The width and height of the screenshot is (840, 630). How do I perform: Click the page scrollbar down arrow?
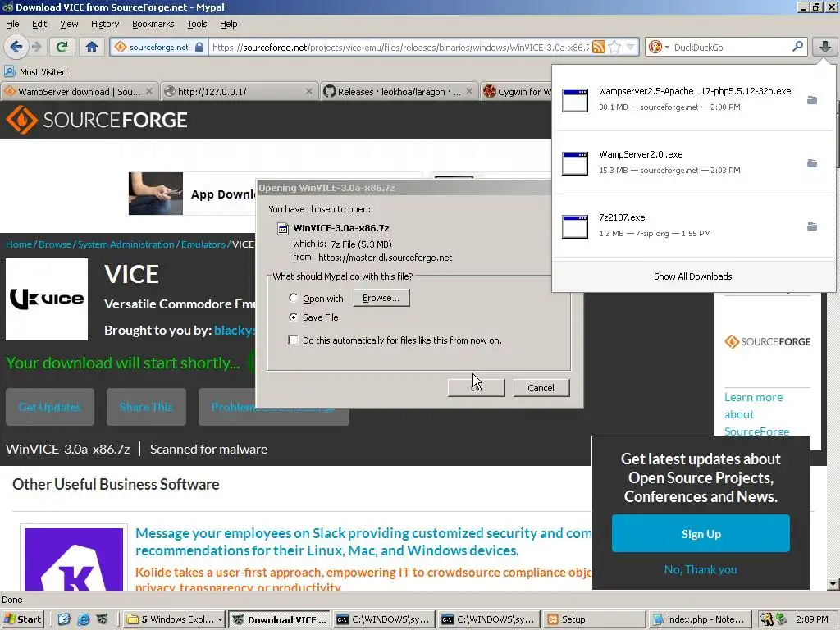pos(833,584)
